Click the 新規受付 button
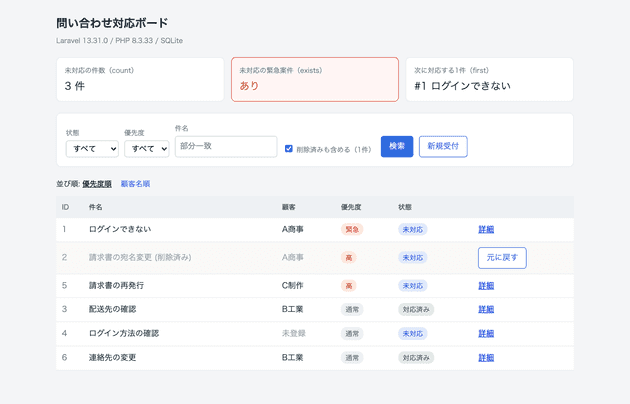Screen dimensions: 630x404 443,146
